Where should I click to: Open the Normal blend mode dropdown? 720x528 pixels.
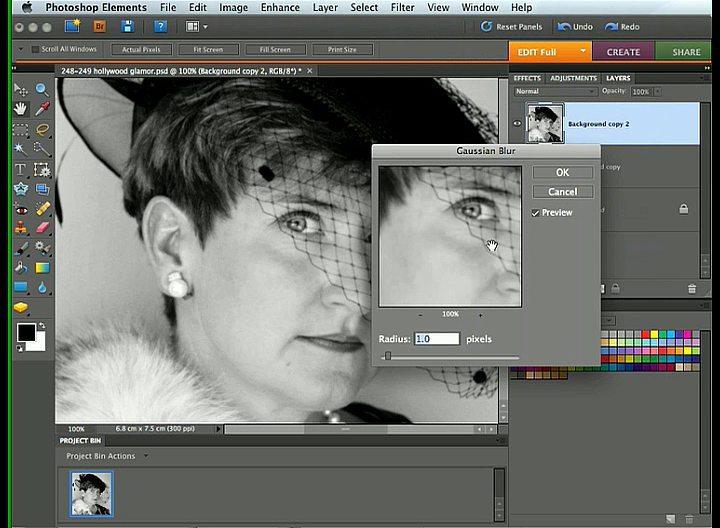pos(554,91)
